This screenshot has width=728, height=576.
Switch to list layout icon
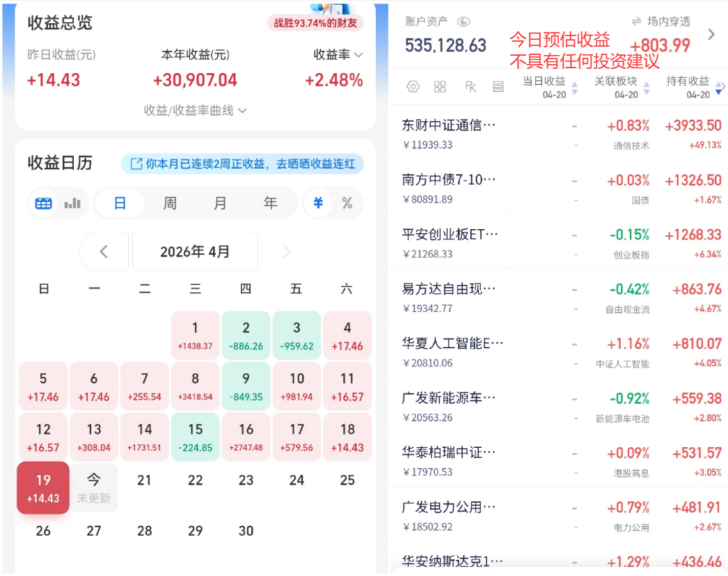coord(498,87)
